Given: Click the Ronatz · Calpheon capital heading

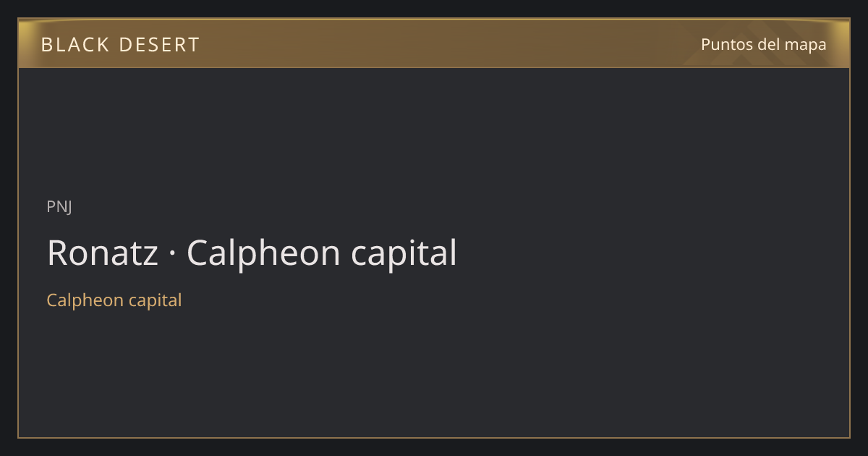Looking at the screenshot, I should 252,253.
